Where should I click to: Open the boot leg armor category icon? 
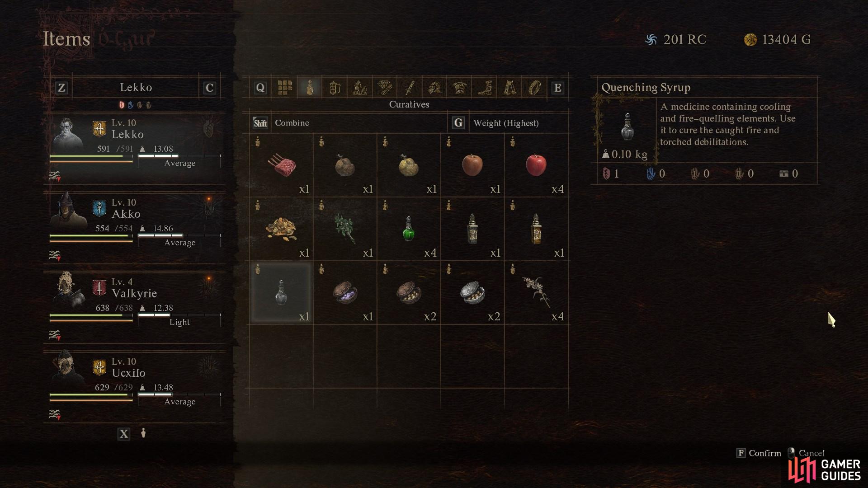pyautogui.click(x=485, y=88)
